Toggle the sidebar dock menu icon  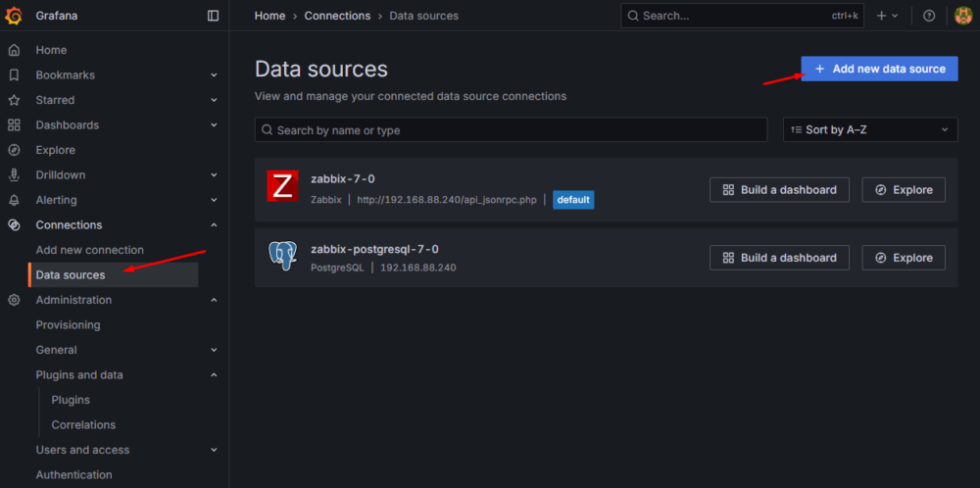[x=214, y=16]
